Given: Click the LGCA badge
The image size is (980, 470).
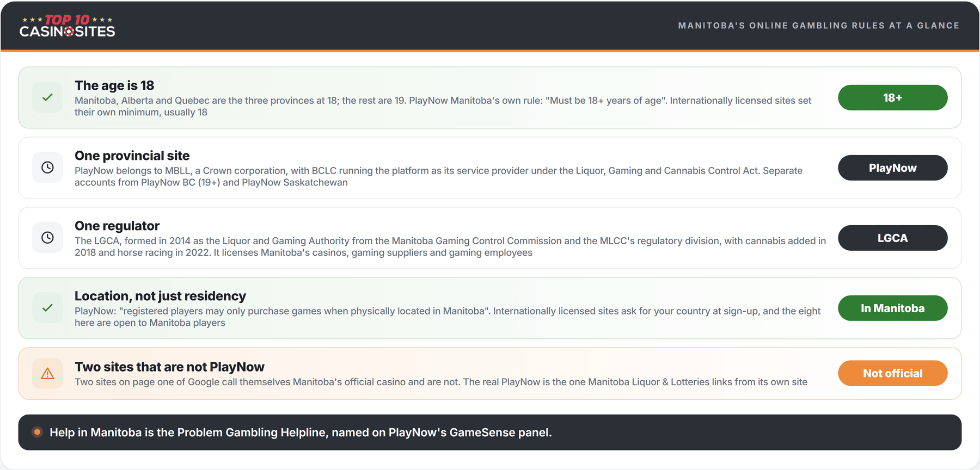Looking at the screenshot, I should [x=892, y=238].
